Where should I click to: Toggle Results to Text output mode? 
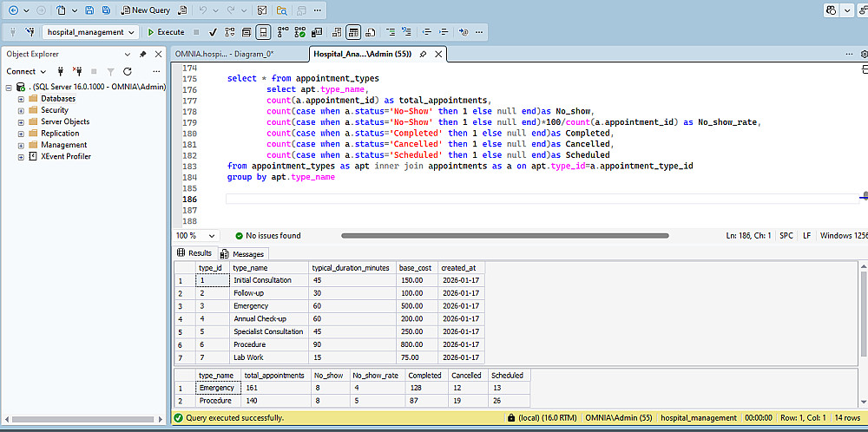click(x=336, y=32)
